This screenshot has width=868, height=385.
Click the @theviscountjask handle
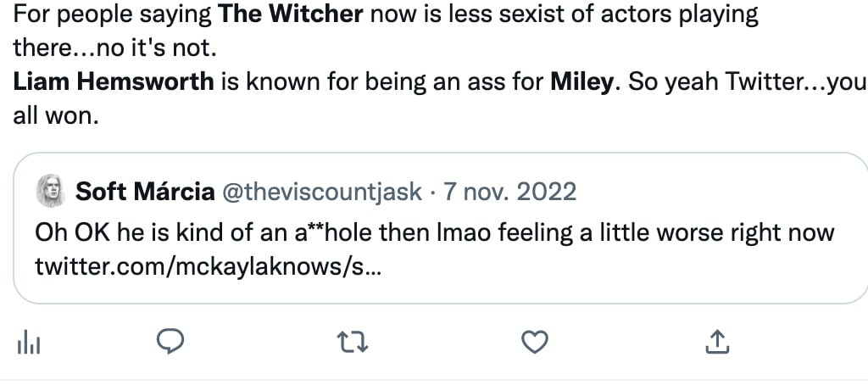click(321, 192)
